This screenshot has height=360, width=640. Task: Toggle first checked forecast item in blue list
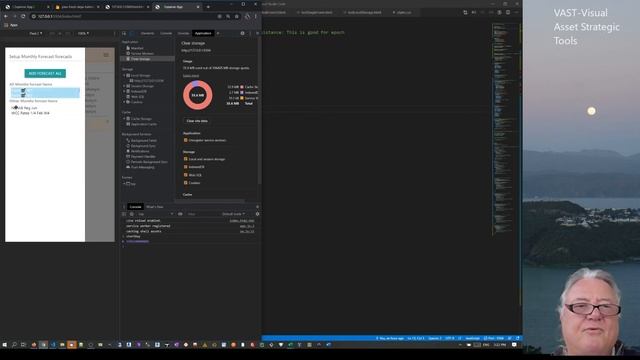click(23, 90)
